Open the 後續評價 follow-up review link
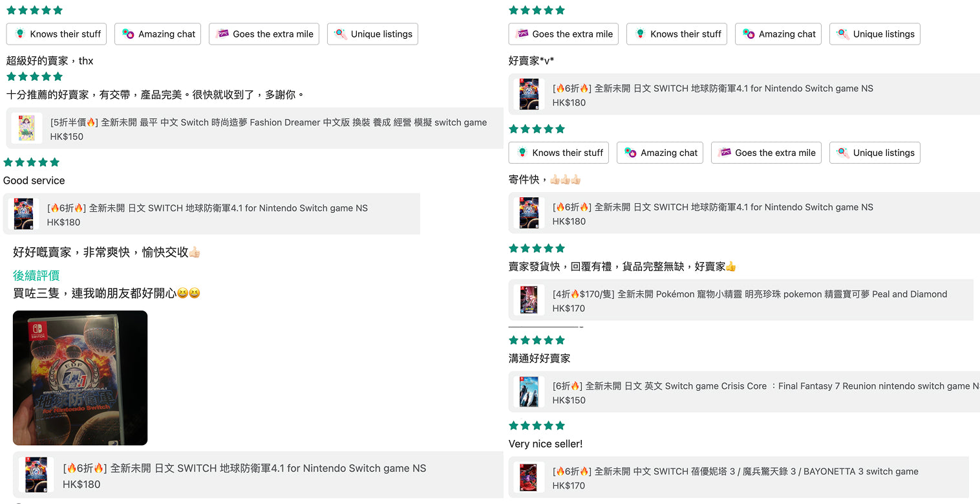This screenshot has height=504, width=980. tap(36, 276)
